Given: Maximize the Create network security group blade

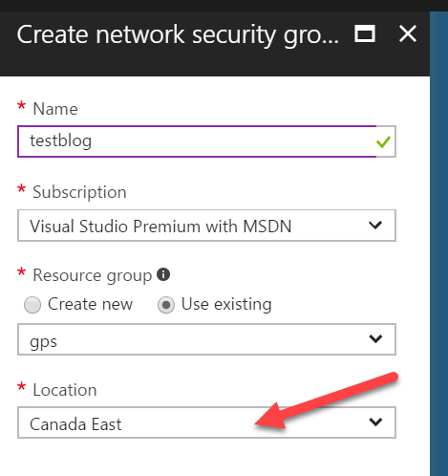Looking at the screenshot, I should click(x=365, y=33).
